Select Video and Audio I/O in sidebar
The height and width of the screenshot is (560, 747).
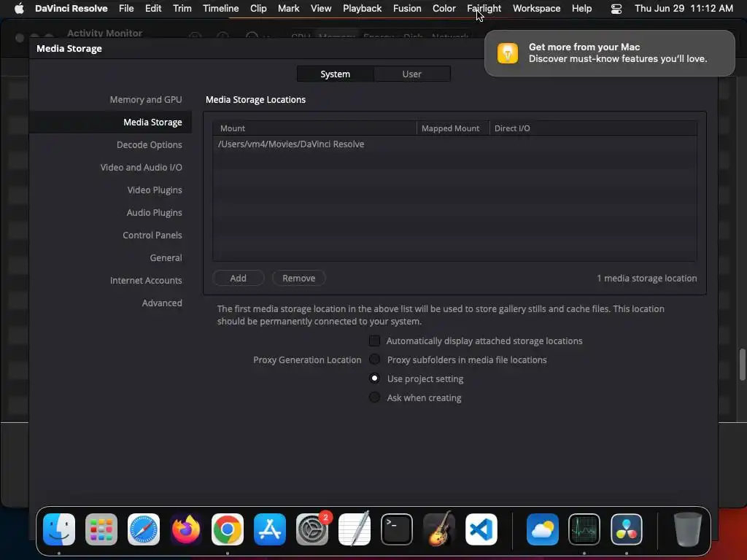click(141, 167)
